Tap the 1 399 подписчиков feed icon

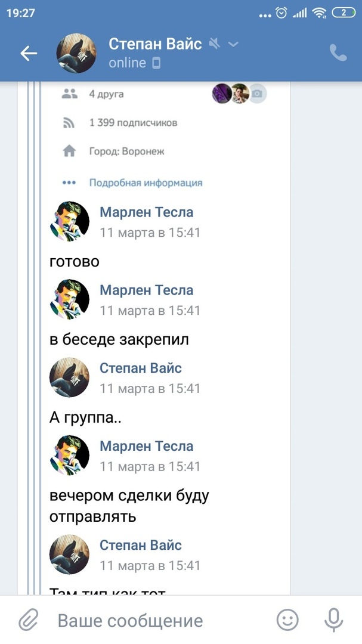coord(70,123)
